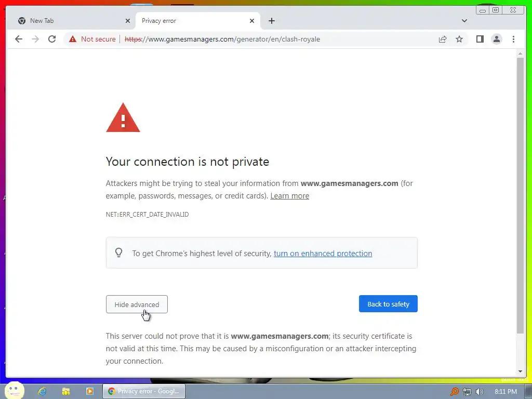The image size is (532, 399).
Task: Close the New Tab tab
Action: click(128, 21)
